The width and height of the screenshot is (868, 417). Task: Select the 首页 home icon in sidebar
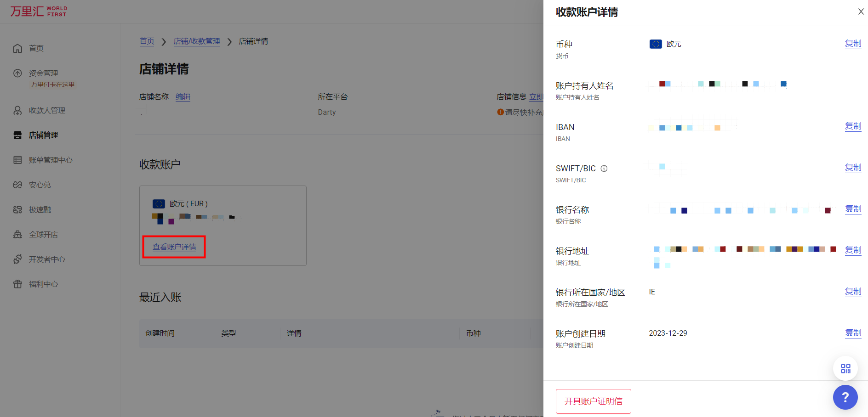click(x=17, y=48)
